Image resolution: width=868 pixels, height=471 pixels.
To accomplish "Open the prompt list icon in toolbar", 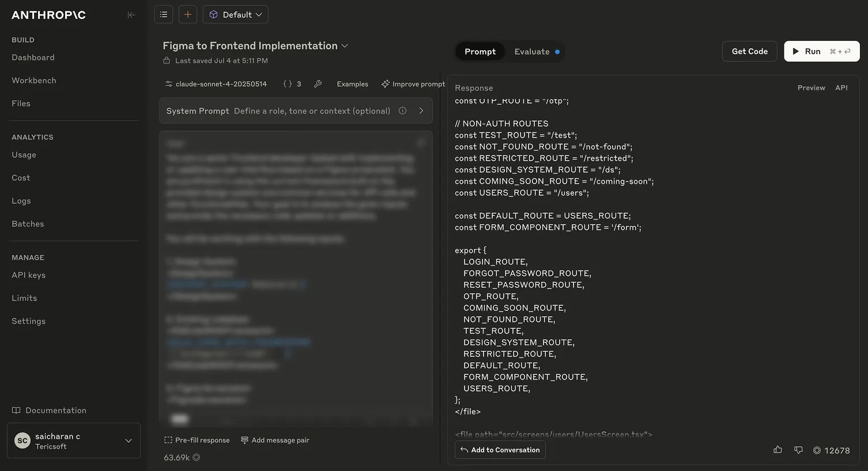I will 163,14.
